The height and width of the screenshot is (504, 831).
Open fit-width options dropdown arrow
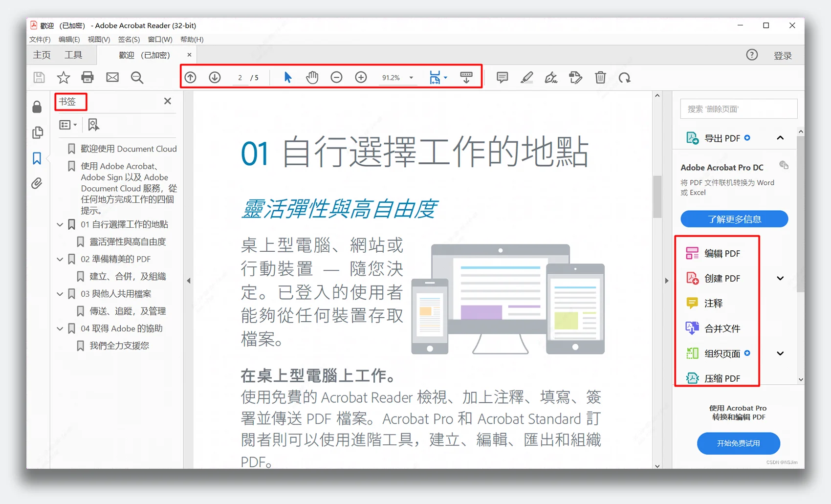[x=445, y=78]
